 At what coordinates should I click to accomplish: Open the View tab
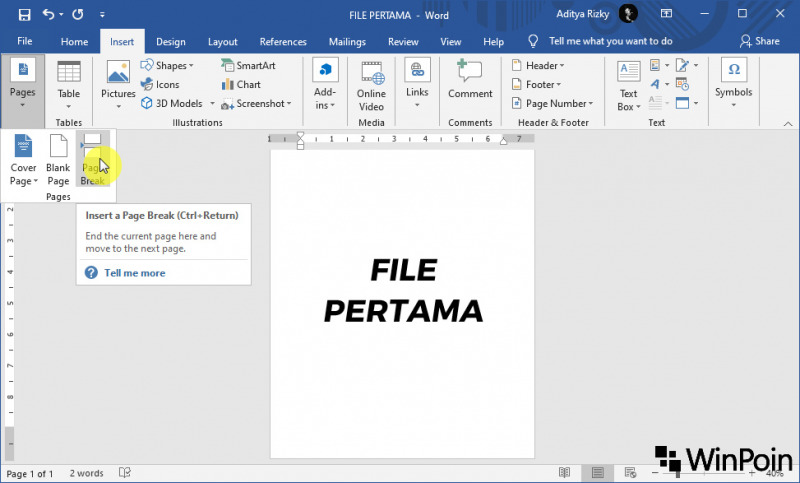tap(451, 42)
